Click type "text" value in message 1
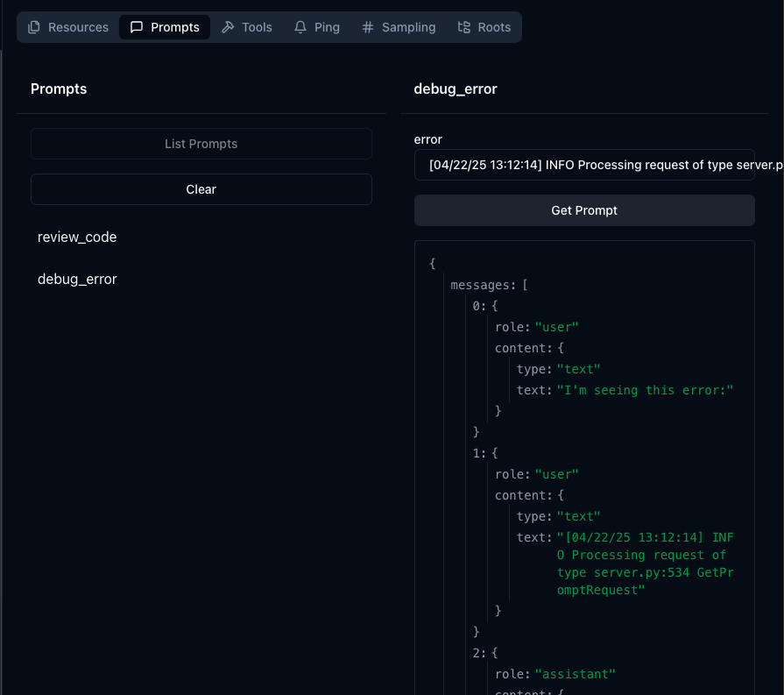 [578, 516]
